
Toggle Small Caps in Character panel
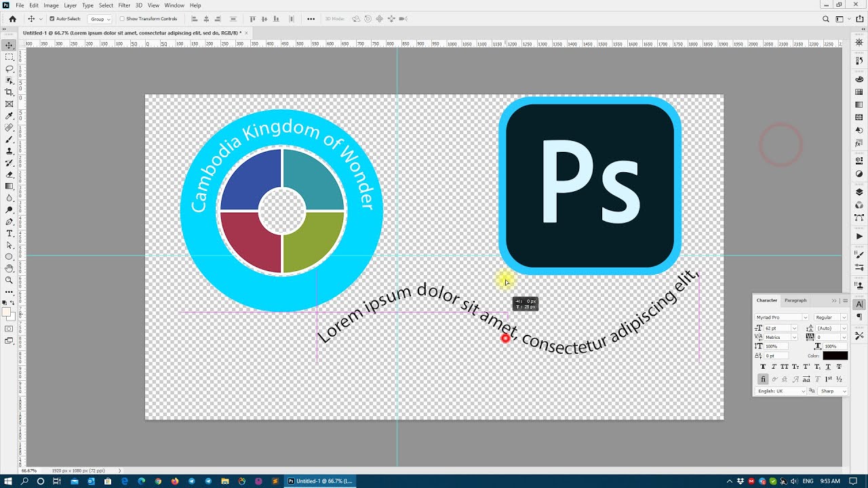[x=795, y=367]
